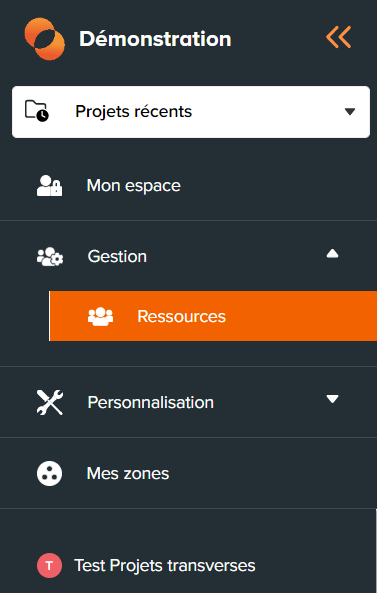
Task: Click the recent projects folder-clock icon
Action: click(37, 111)
